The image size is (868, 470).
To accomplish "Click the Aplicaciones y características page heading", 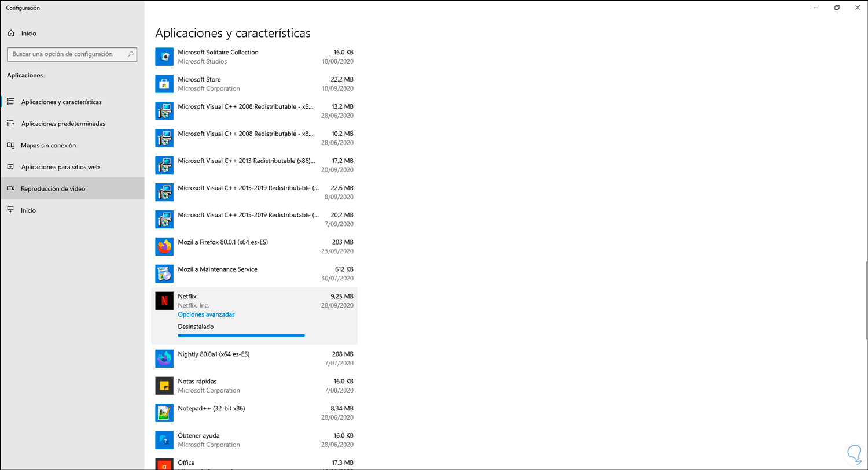I will [233, 33].
